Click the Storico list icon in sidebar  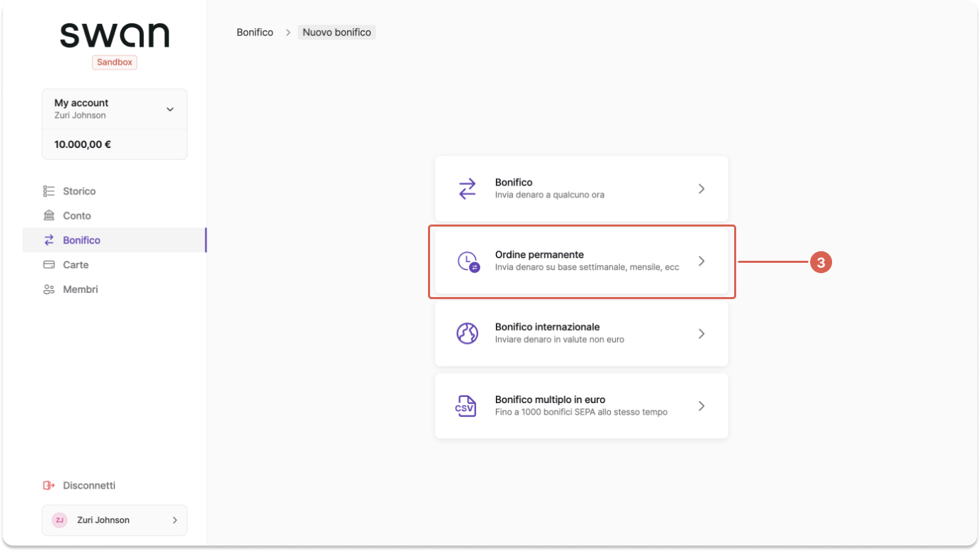[x=49, y=191]
